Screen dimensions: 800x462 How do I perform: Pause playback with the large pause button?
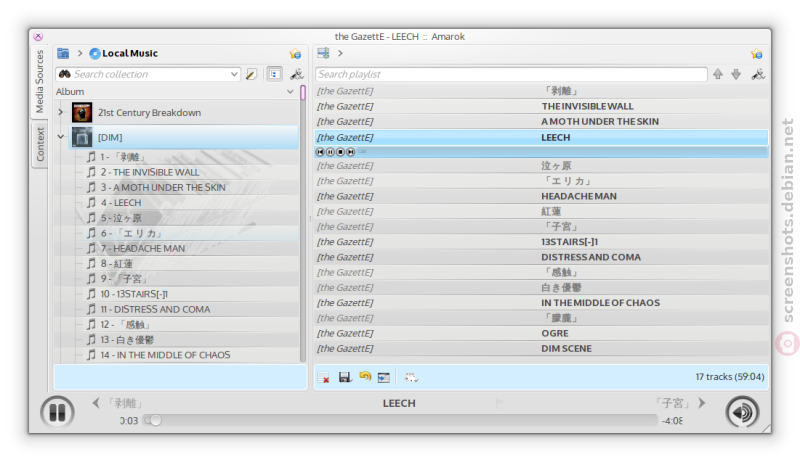tap(57, 412)
